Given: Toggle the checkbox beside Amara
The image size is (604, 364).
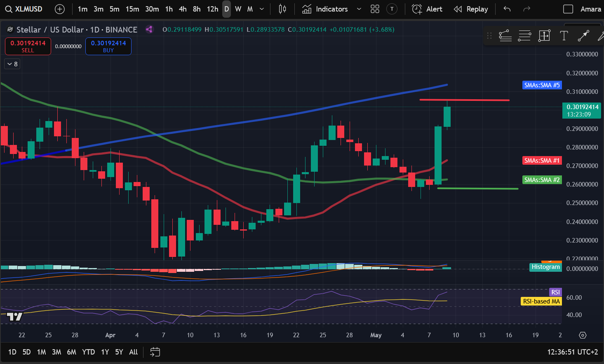Looking at the screenshot, I should click(568, 9).
